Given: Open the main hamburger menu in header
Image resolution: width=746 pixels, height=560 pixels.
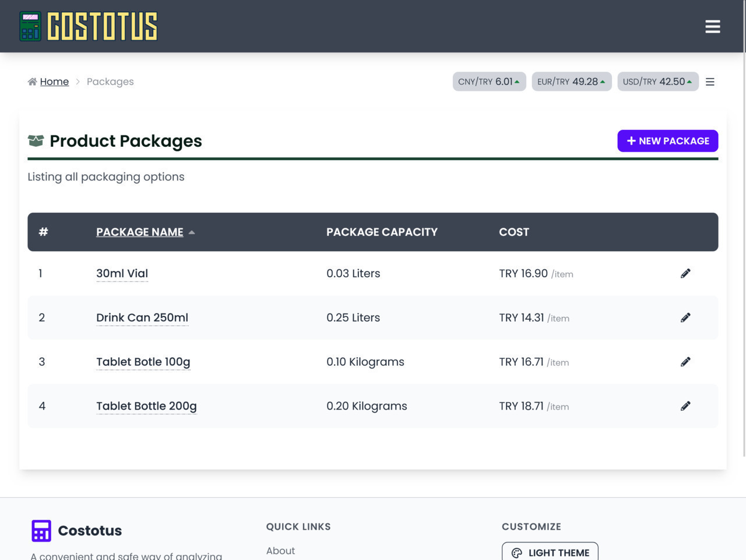Looking at the screenshot, I should pos(712,26).
